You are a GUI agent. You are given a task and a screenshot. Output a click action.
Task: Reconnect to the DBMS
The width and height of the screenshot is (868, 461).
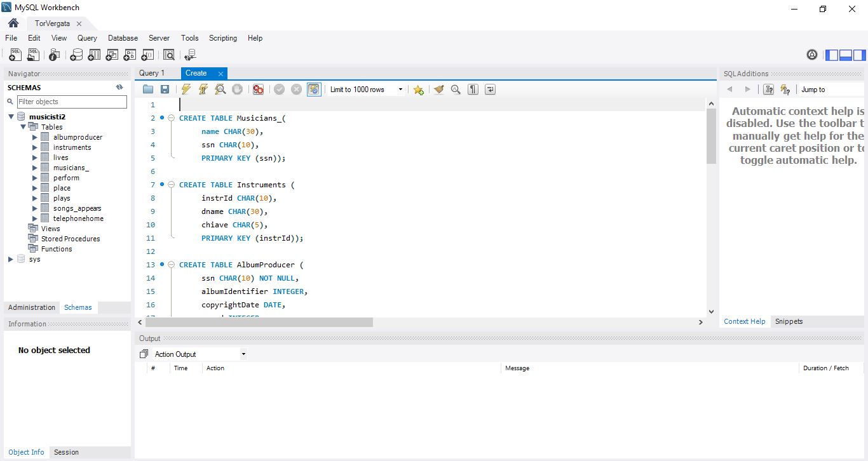coord(190,55)
